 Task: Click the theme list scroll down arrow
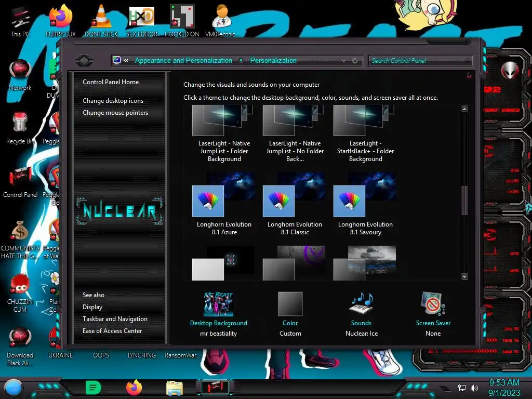pos(464,276)
